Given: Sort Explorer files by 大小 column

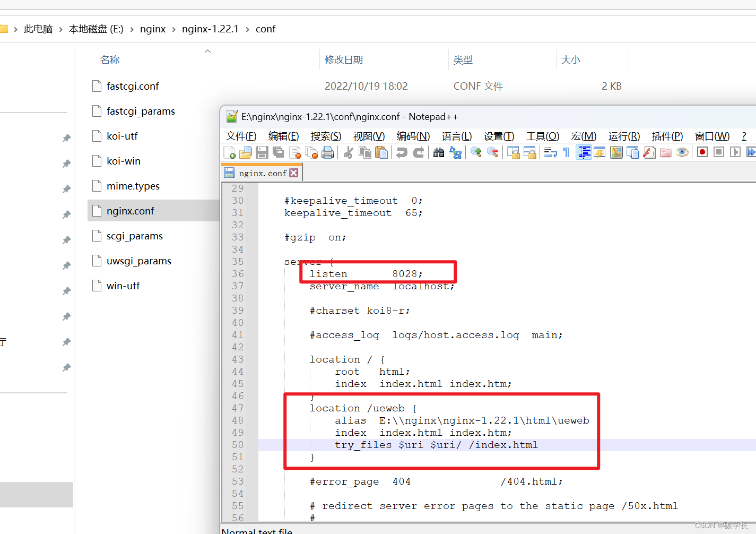Looking at the screenshot, I should [571, 60].
